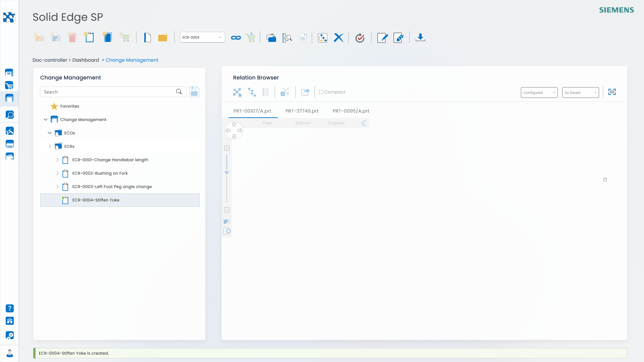Viewport: 644px width, 362px height.
Task: Go to Doc-controller breadcrumb
Action: pyautogui.click(x=50, y=60)
